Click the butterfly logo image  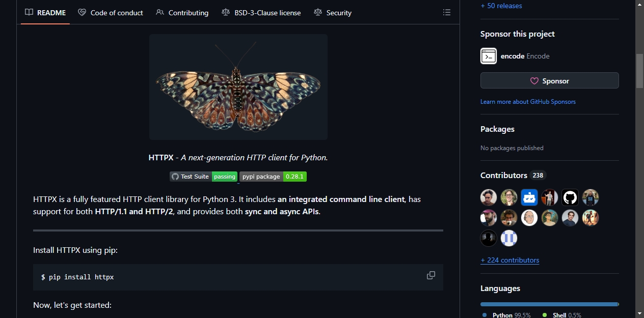tap(238, 87)
